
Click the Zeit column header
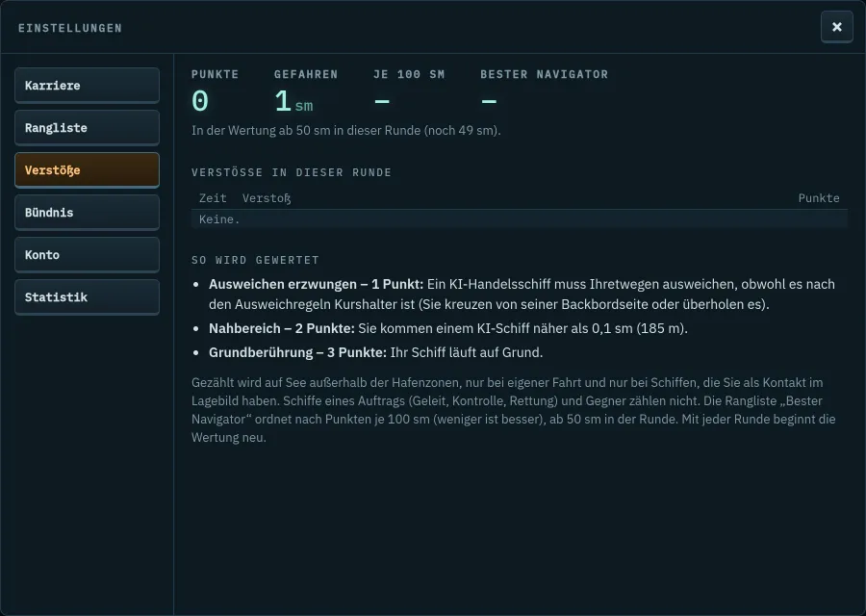tap(213, 197)
